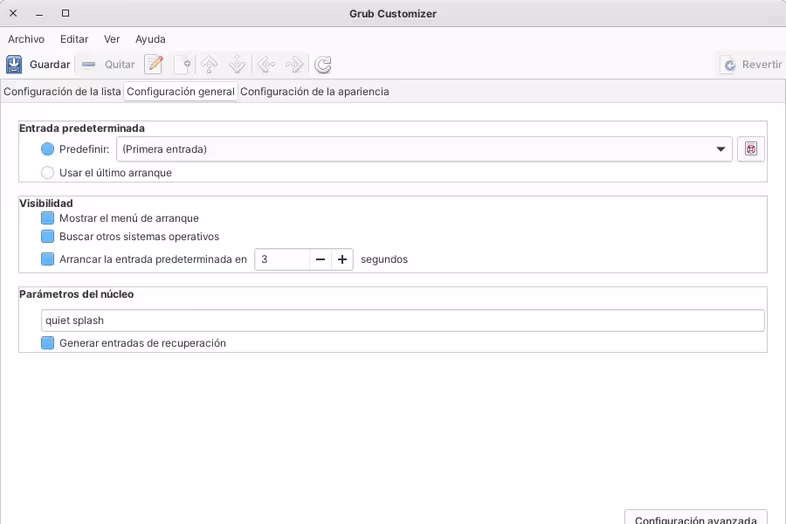Toggle Generar entradas de recuperación
Screen dimensions: 786x524
[48, 343]
